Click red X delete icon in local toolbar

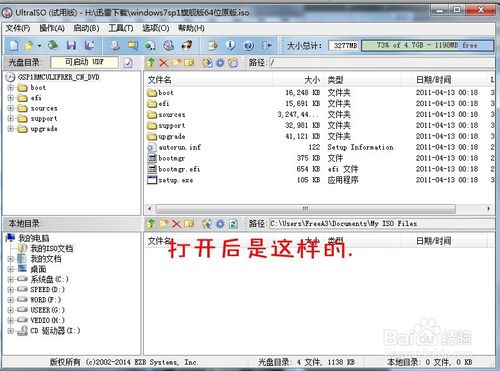pyautogui.click(x=176, y=224)
